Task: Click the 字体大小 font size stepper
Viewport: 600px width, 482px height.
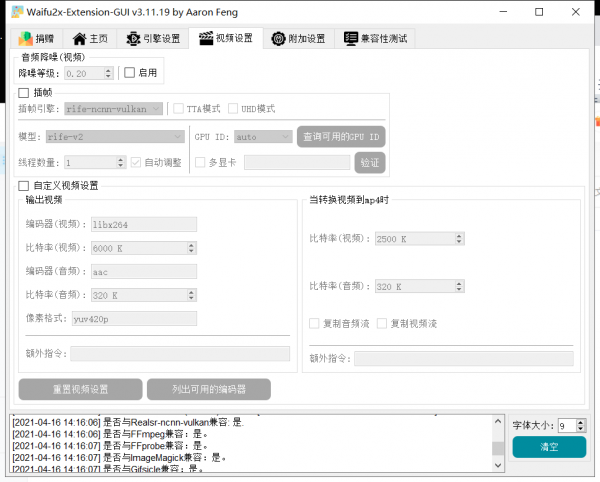Action: [x=580, y=425]
